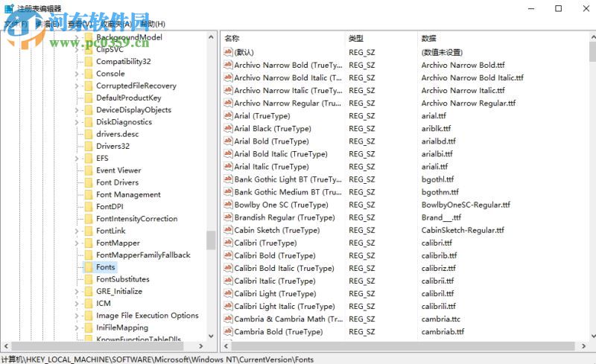596x364 pixels.
Task: Click the string icon for Brandish Regular
Action: (x=228, y=217)
